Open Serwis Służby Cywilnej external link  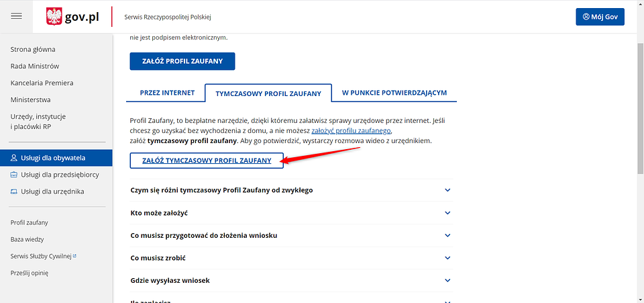44,256
